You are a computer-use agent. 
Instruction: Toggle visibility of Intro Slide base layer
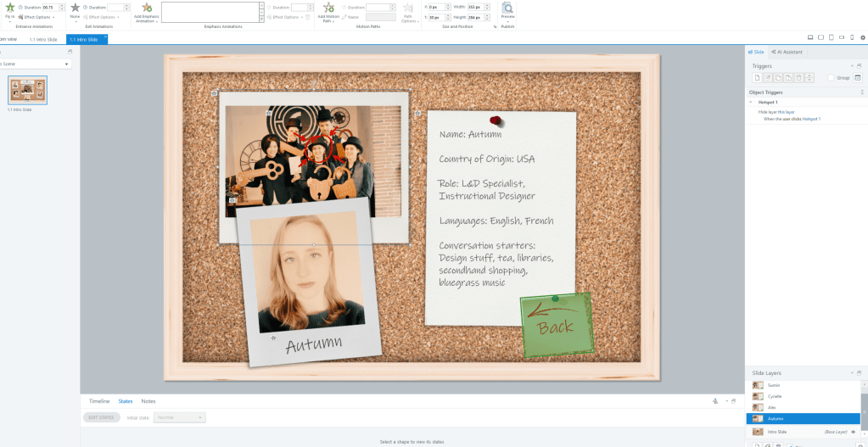pos(853,432)
